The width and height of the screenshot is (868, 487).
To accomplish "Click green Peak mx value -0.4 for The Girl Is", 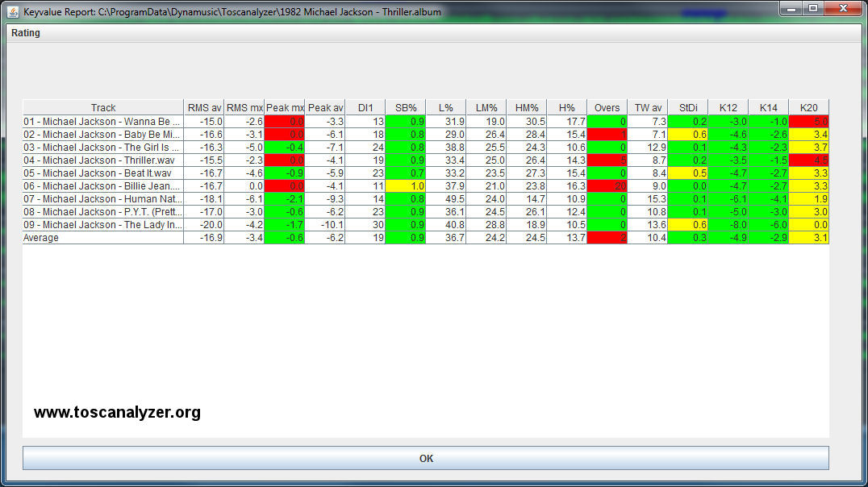I will 285,148.
